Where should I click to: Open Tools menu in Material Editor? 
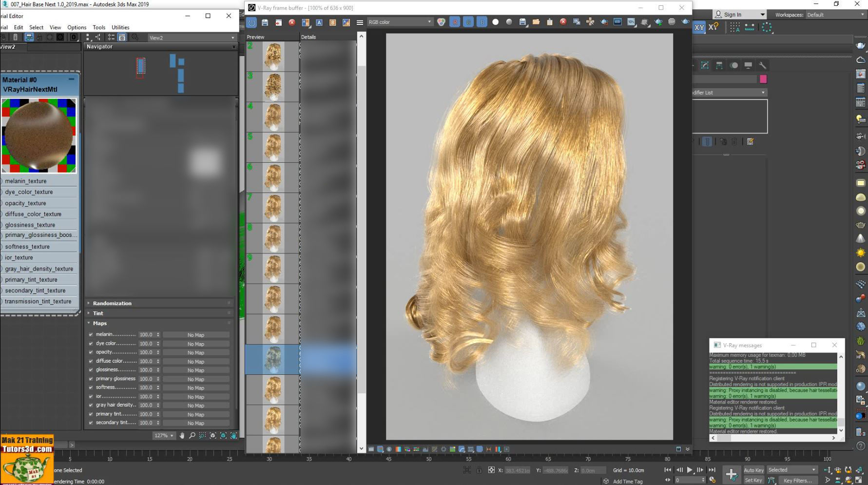tap(99, 27)
